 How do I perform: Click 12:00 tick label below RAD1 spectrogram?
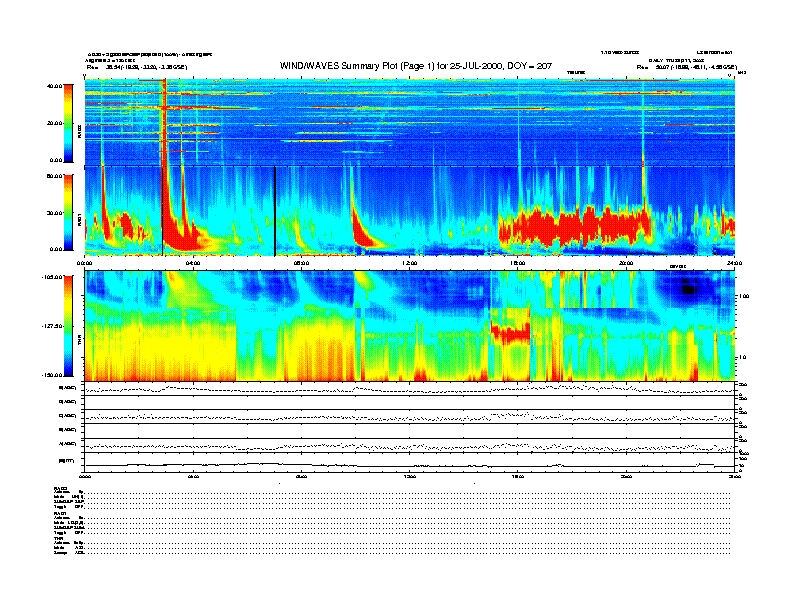coord(410,263)
